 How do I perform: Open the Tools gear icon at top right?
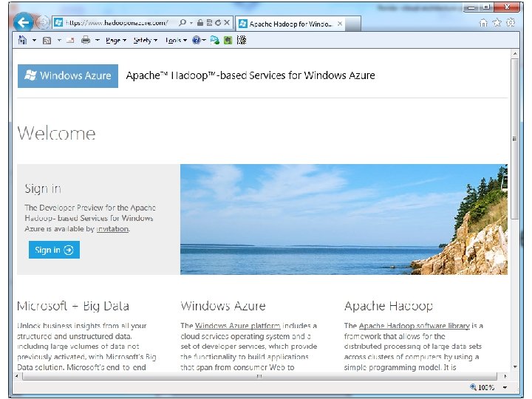click(511, 23)
